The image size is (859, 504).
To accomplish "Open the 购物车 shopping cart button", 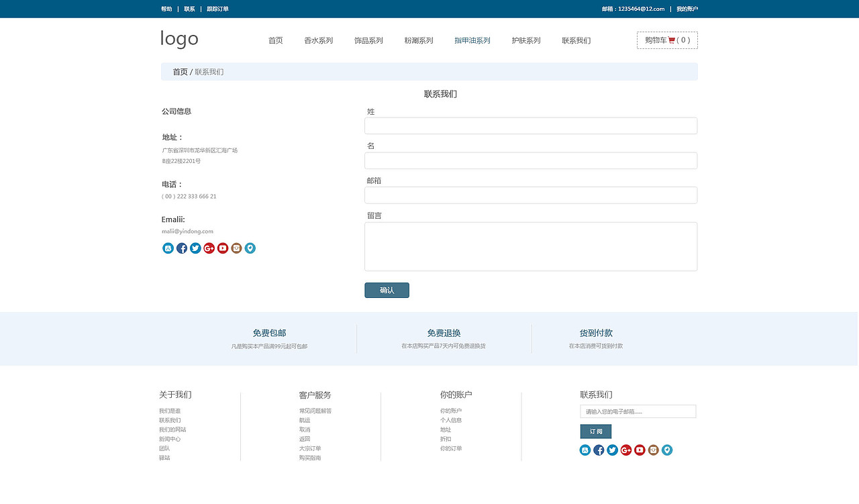I will pos(667,40).
